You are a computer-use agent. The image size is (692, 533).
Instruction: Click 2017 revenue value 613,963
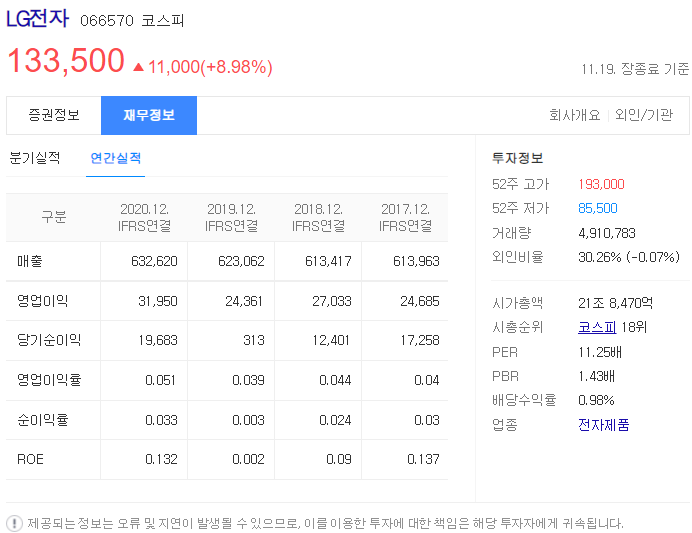pyautogui.click(x=416, y=261)
